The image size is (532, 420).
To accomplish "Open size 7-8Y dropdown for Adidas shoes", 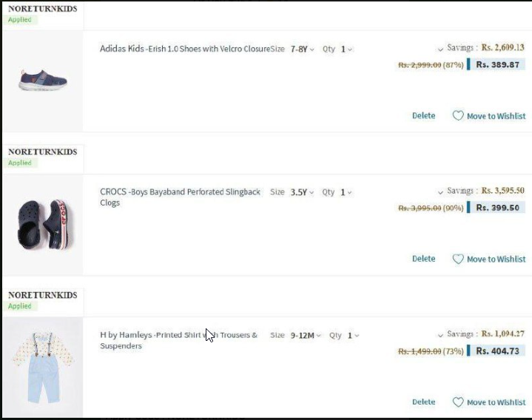I will pos(302,50).
